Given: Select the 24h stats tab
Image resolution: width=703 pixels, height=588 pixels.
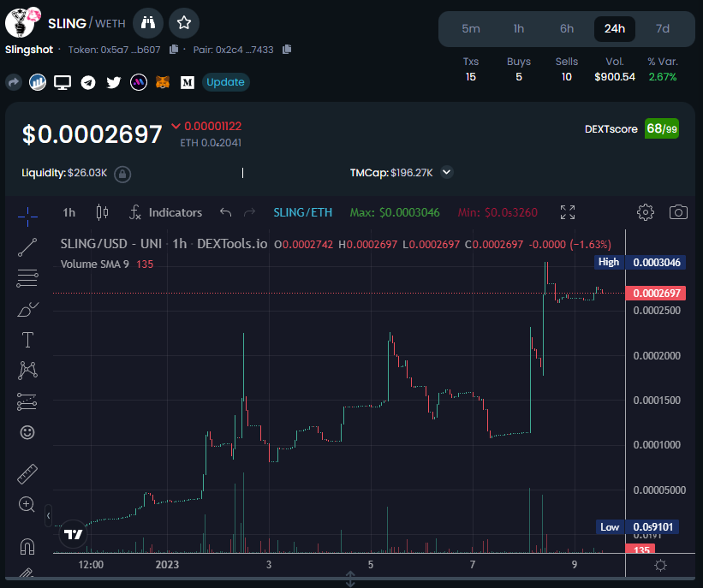Looking at the screenshot, I should (615, 29).
